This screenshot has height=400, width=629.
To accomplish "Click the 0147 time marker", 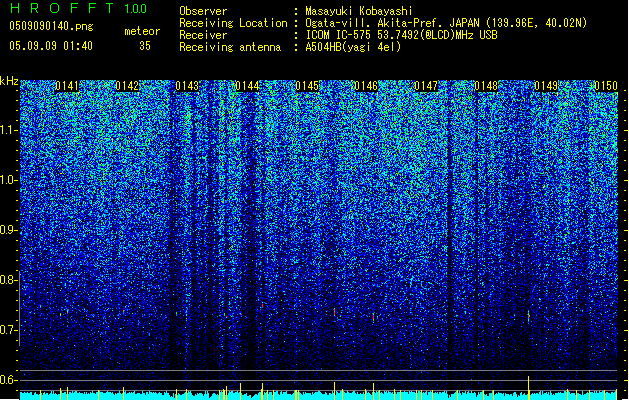I will pyautogui.click(x=426, y=86).
